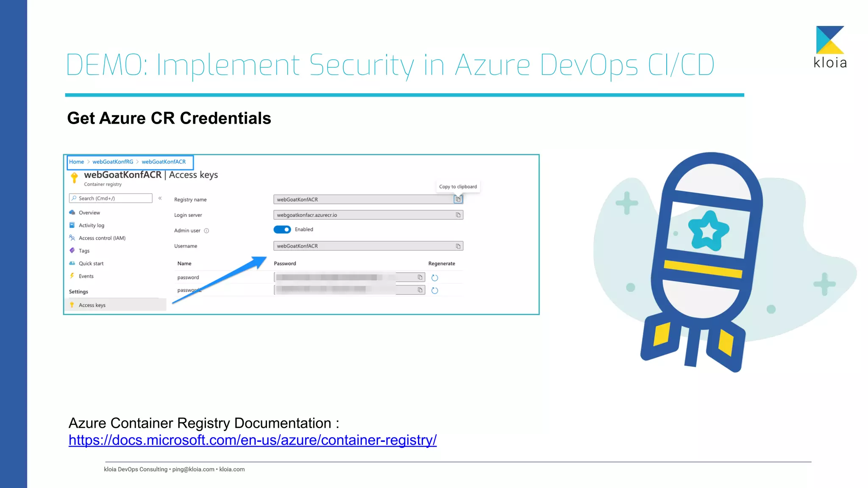Open the Azure Container Registry docs link

tap(253, 440)
